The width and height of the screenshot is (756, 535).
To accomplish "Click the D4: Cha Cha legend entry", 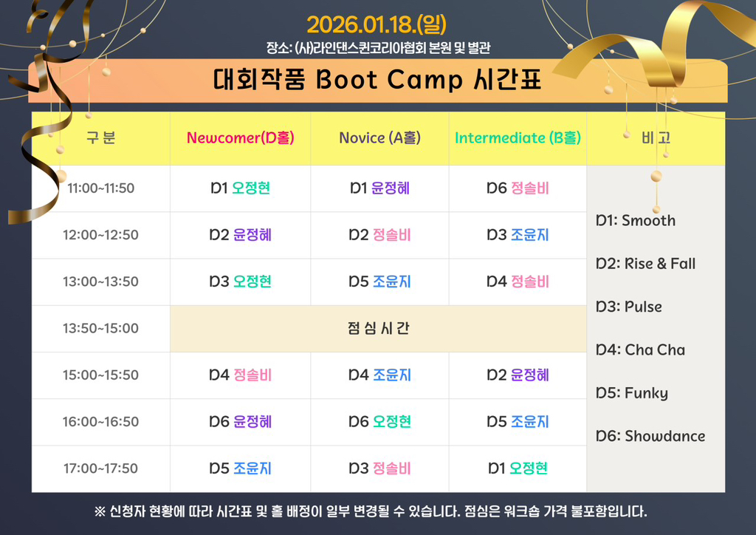I will (x=640, y=350).
